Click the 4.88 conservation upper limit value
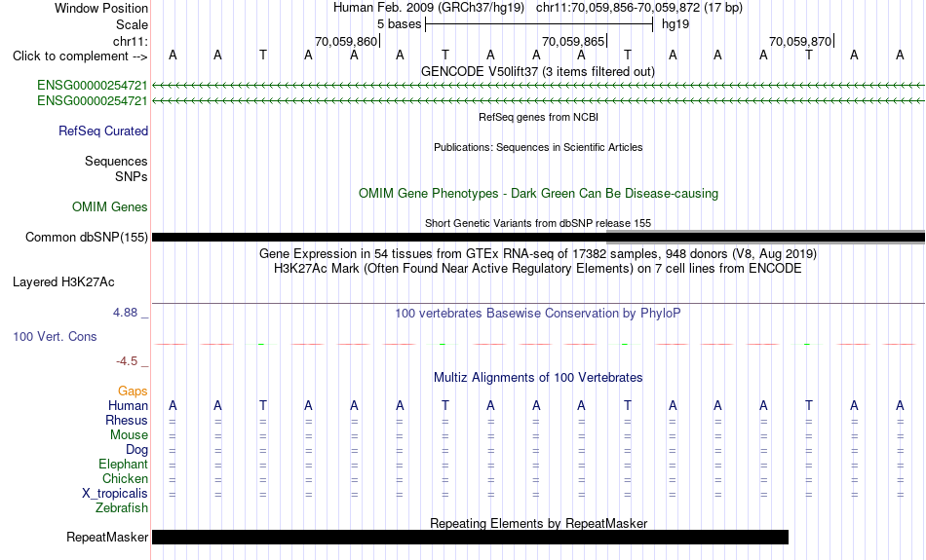Image resolution: width=926 pixels, height=560 pixels. click(125, 313)
